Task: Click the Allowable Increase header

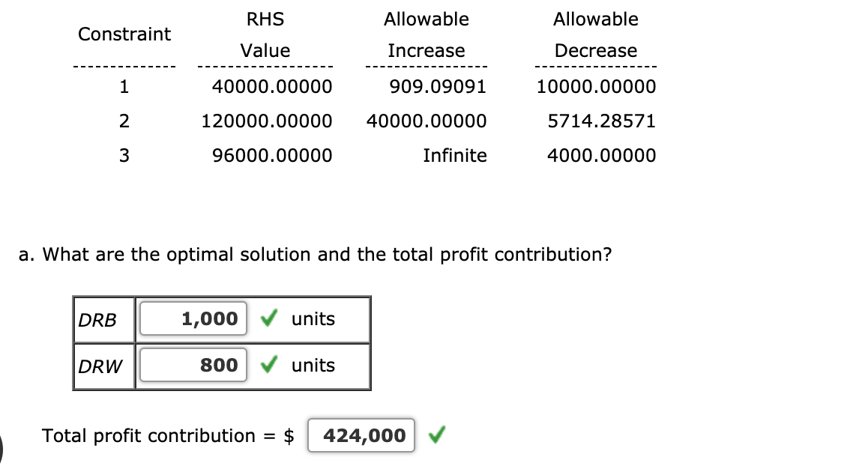Action: point(426,34)
